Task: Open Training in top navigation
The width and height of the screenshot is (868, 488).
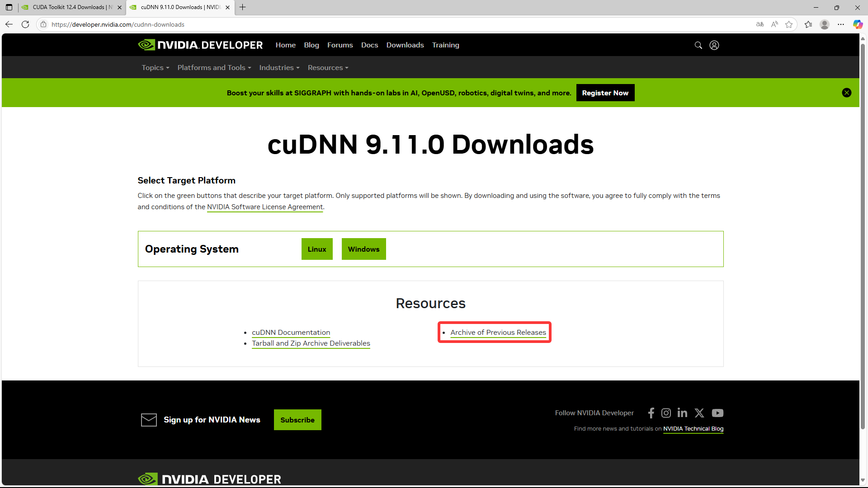Action: coord(445,45)
